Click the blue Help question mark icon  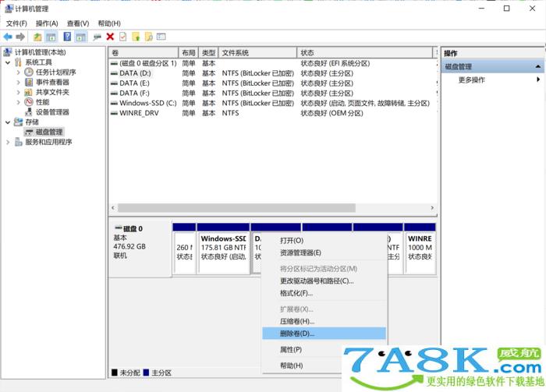tap(67, 37)
